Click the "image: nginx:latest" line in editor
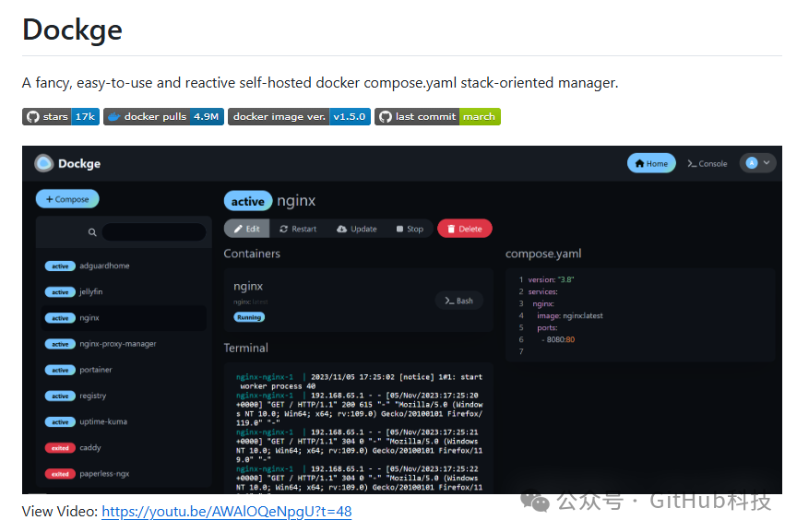This screenshot has height=532, width=797. (570, 315)
